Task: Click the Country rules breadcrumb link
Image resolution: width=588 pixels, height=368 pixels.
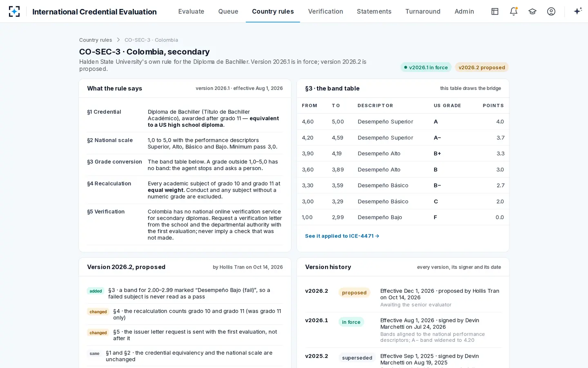Action: point(96,40)
